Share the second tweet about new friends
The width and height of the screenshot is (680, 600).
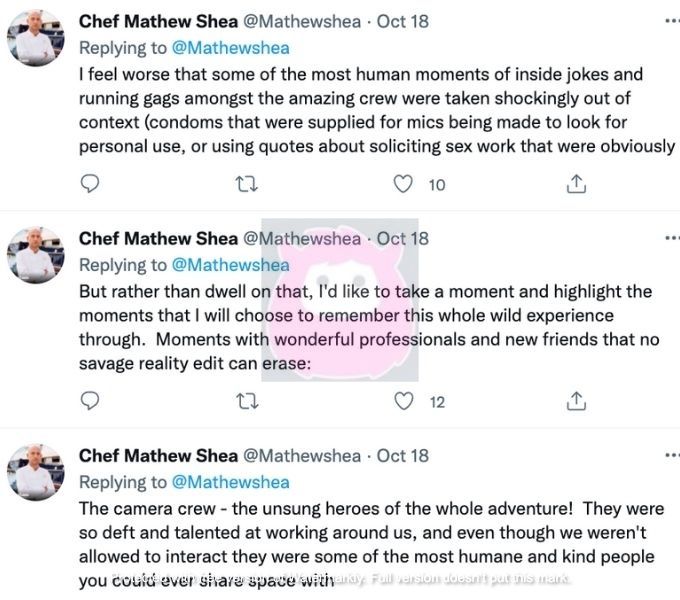576,401
